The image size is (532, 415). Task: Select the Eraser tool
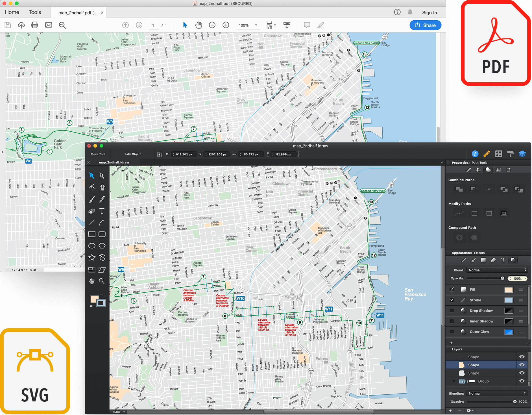click(92, 211)
